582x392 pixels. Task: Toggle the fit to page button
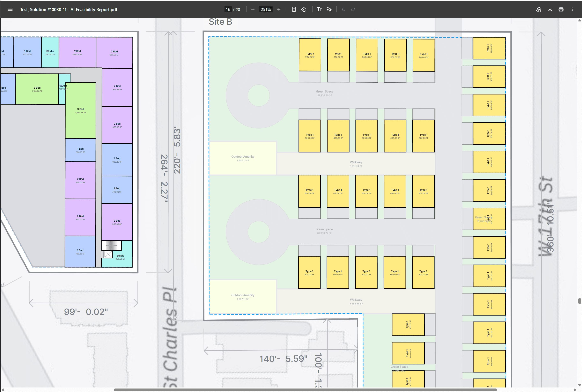click(294, 9)
